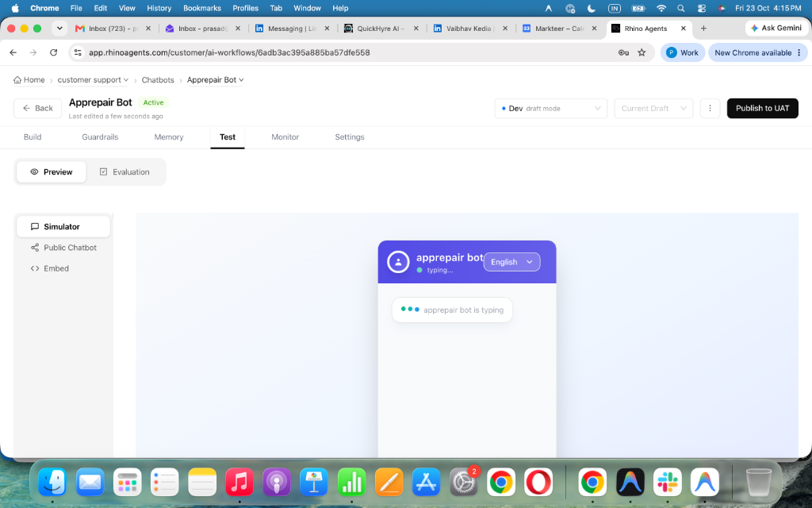Click the Home icon in breadcrumb
Image resolution: width=812 pixels, height=508 pixels.
point(17,80)
